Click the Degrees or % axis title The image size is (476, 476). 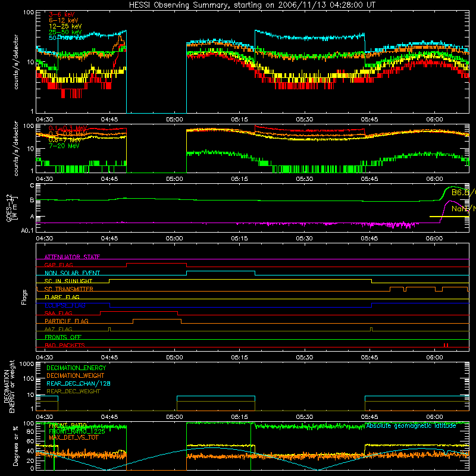(x=15, y=446)
